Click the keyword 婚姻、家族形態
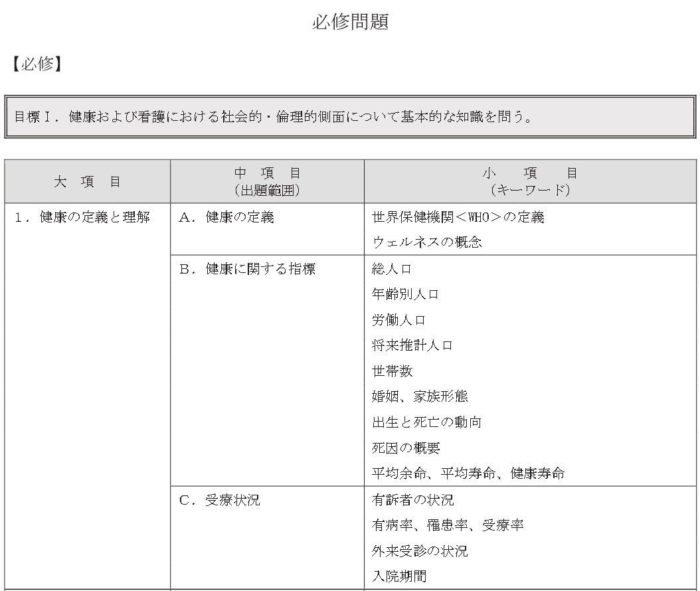The image size is (700, 591). click(x=420, y=396)
